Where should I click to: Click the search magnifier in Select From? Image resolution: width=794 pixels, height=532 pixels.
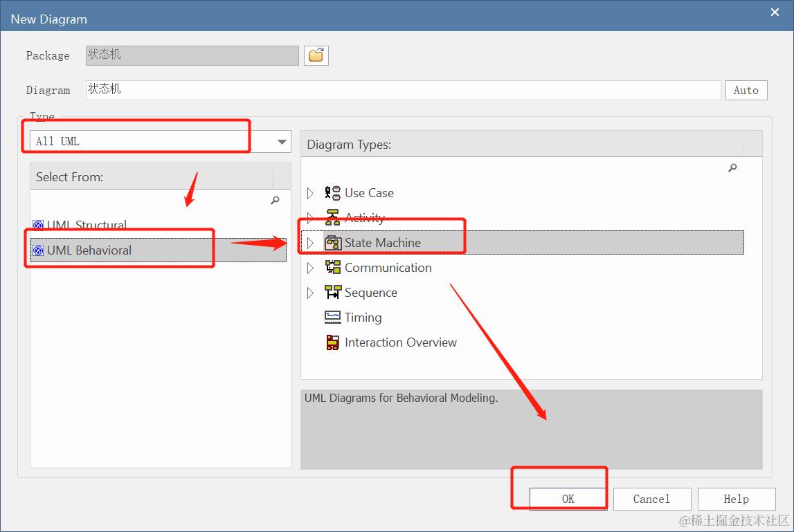(275, 200)
